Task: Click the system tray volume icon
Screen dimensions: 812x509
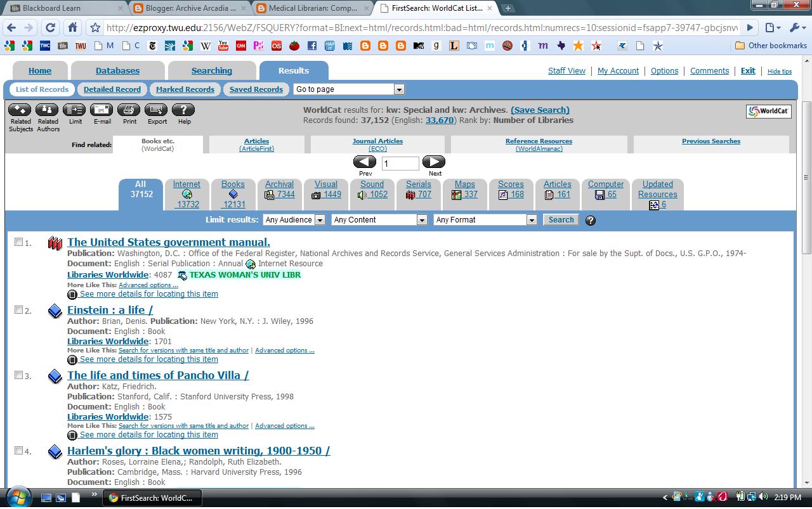Action: [763, 498]
